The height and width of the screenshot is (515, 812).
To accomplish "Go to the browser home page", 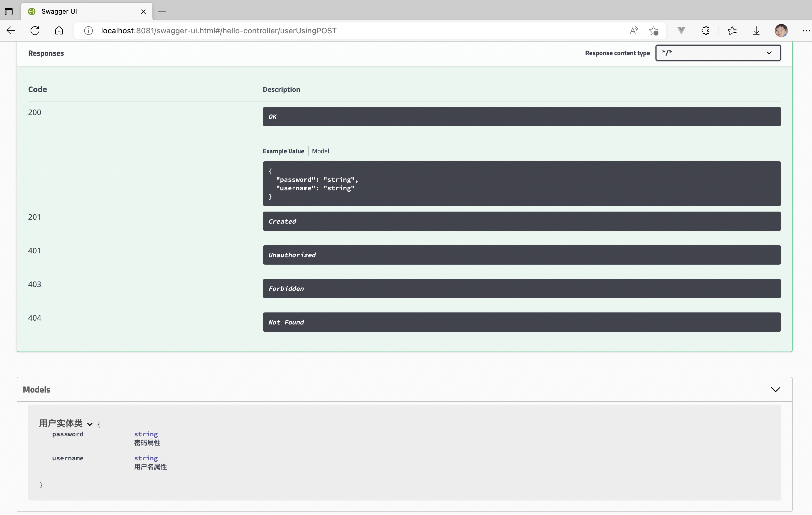I will [x=59, y=31].
